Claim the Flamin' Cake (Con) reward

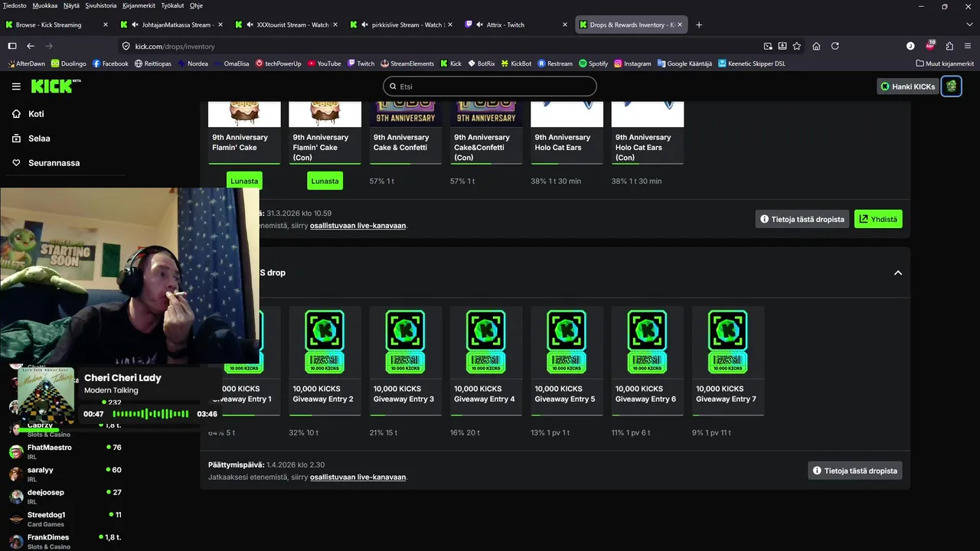click(325, 181)
